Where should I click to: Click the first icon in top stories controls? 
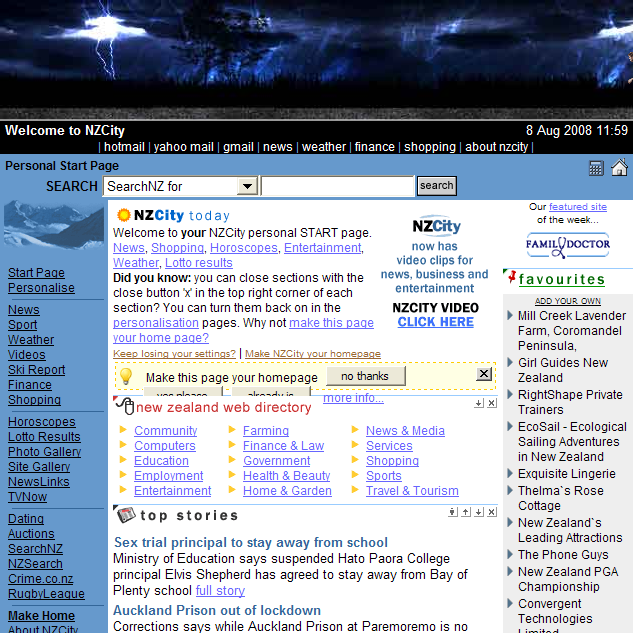pos(453,512)
